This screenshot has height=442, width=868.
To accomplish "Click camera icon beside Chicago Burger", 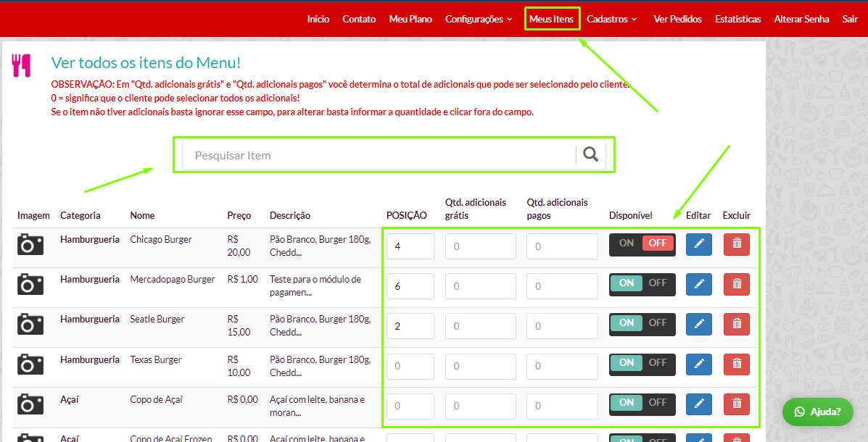I will point(30,245).
